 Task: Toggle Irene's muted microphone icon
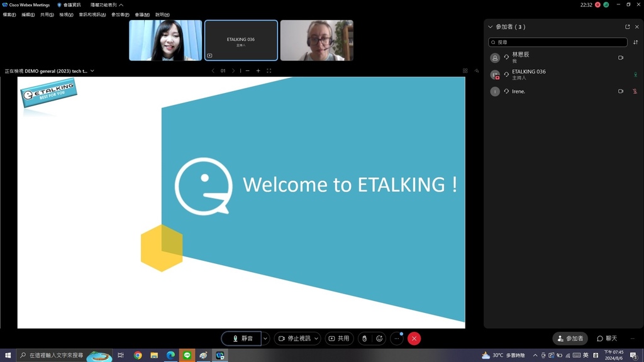[x=635, y=92]
